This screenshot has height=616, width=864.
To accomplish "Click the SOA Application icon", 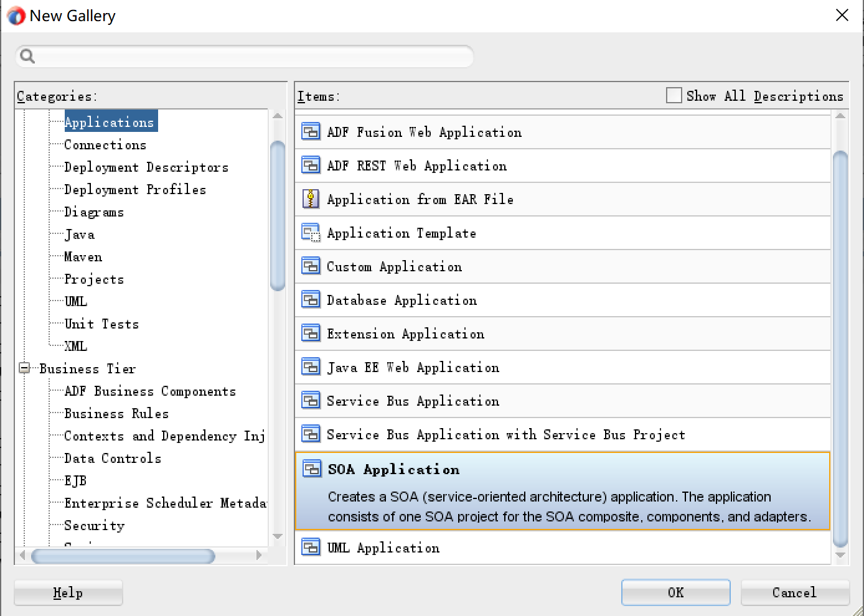I will click(x=311, y=469).
